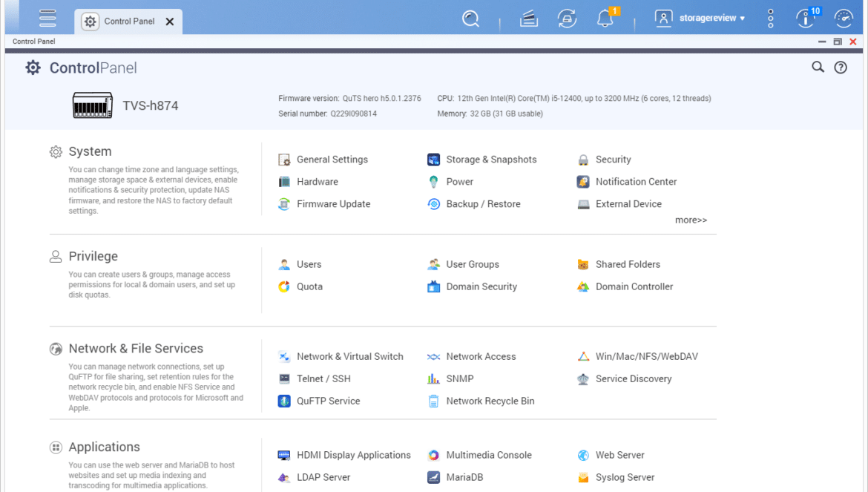Click the SNMP bar chart icon
This screenshot has width=868, height=492.
coord(433,378)
